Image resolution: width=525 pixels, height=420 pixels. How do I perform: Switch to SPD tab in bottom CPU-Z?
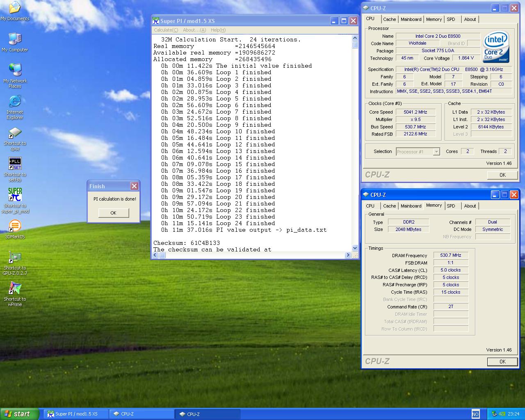[x=451, y=206]
